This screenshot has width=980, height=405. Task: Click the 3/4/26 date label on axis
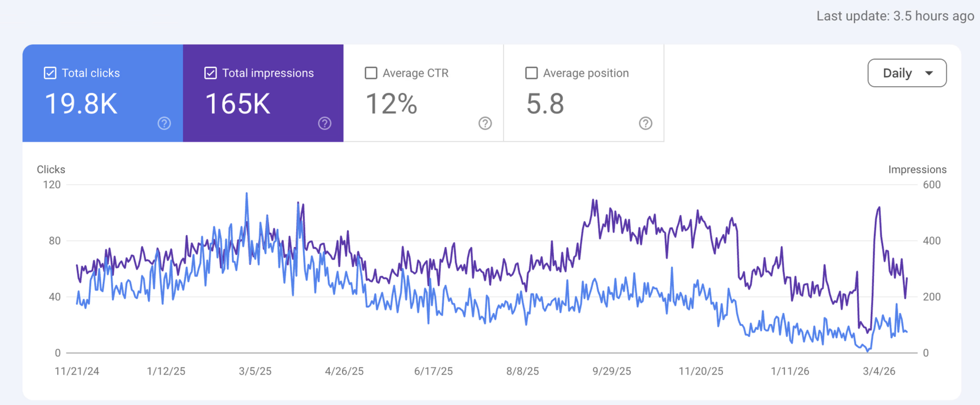(x=879, y=371)
